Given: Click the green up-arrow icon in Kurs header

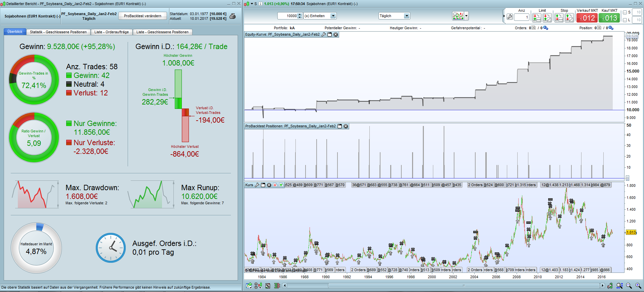Looking at the screenshot, I should pos(280,185).
